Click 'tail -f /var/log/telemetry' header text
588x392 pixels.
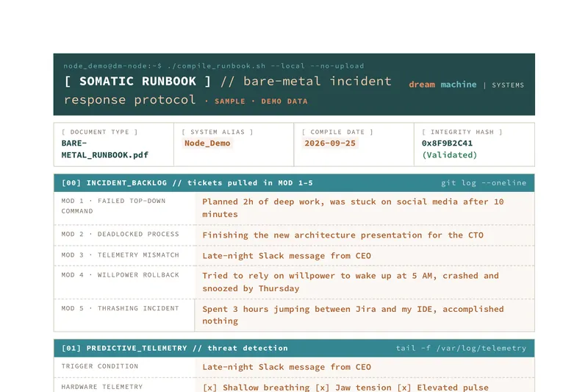(461, 348)
